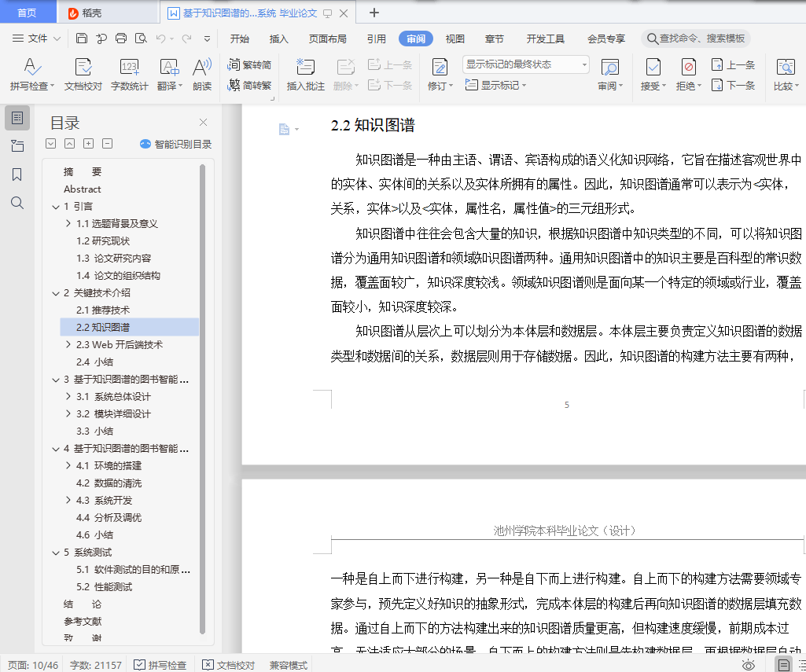Screen dimensions: 806x672
Task: Close the 目录 navigation panel
Action: pyautogui.click(x=203, y=123)
